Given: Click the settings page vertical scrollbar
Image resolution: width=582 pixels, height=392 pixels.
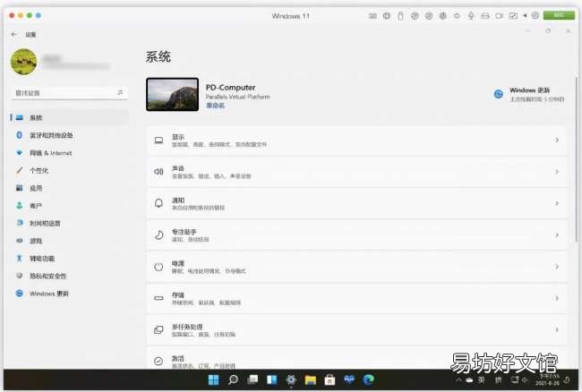Looking at the screenshot, I should [x=576, y=159].
